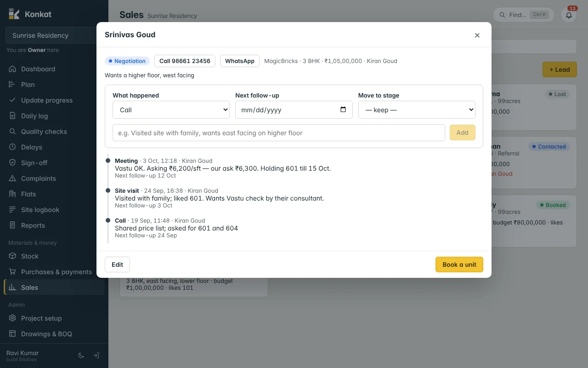This screenshot has height=368, width=588.
Task: Open Dashboard from the sidebar
Action: point(54,69)
